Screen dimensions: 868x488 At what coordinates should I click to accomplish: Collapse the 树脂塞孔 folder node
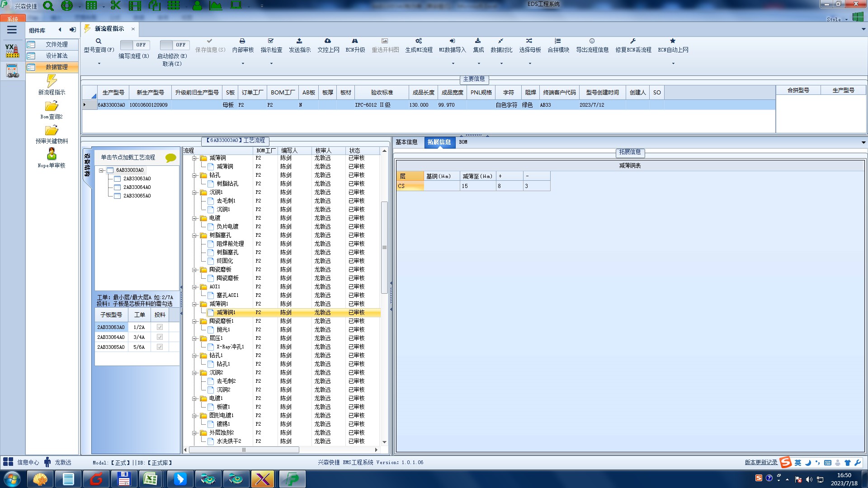pos(194,235)
